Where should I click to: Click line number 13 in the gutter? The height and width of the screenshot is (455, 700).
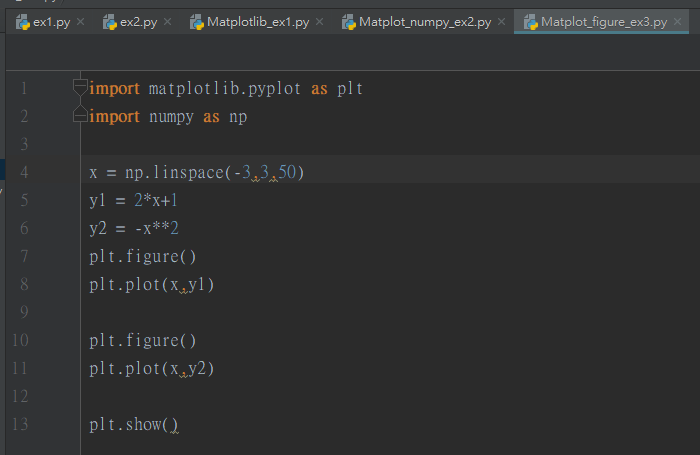point(21,424)
